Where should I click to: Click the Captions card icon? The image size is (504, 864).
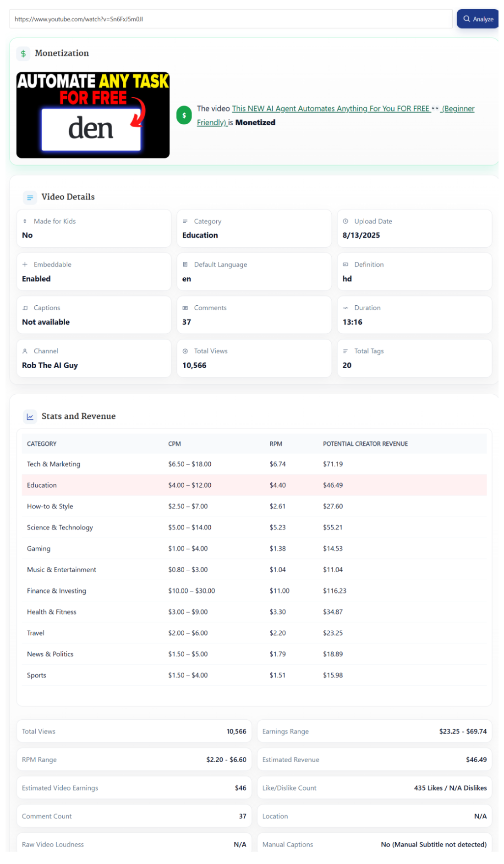click(x=25, y=308)
